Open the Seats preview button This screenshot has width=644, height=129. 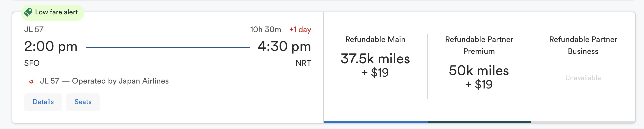83,102
